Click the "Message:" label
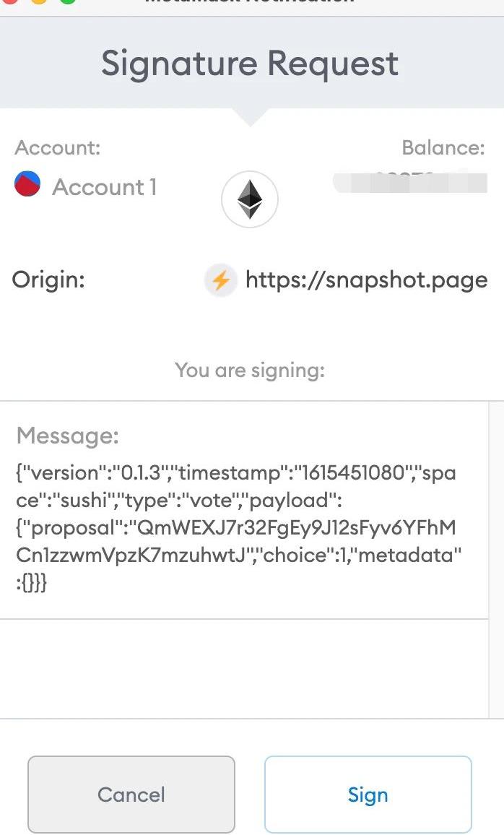The image size is (504, 835). pos(67,436)
